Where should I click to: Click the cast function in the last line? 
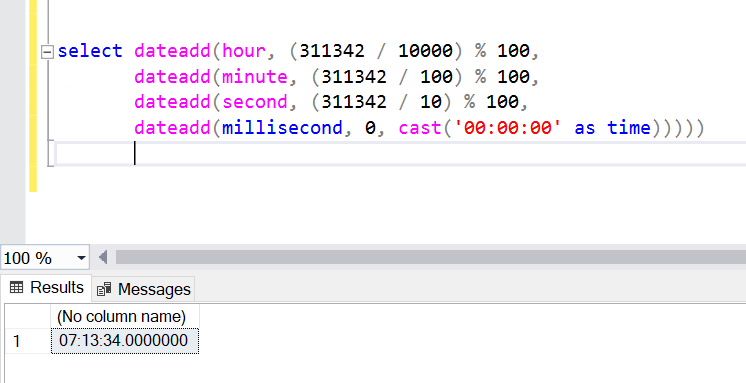coord(421,128)
